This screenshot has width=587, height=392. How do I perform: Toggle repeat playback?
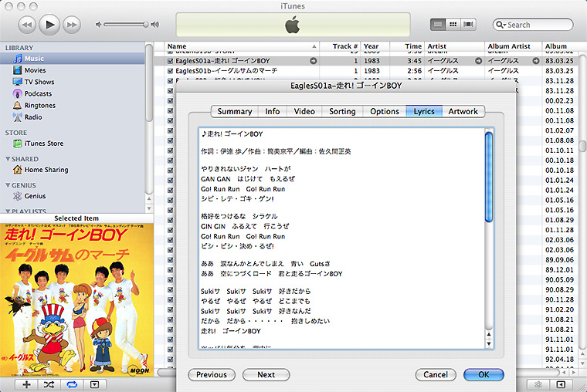tap(72, 384)
